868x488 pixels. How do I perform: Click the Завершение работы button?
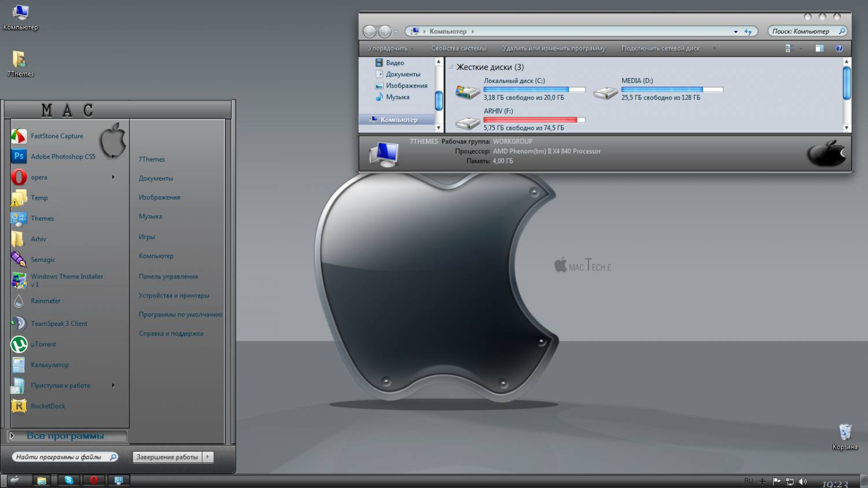[x=167, y=457]
